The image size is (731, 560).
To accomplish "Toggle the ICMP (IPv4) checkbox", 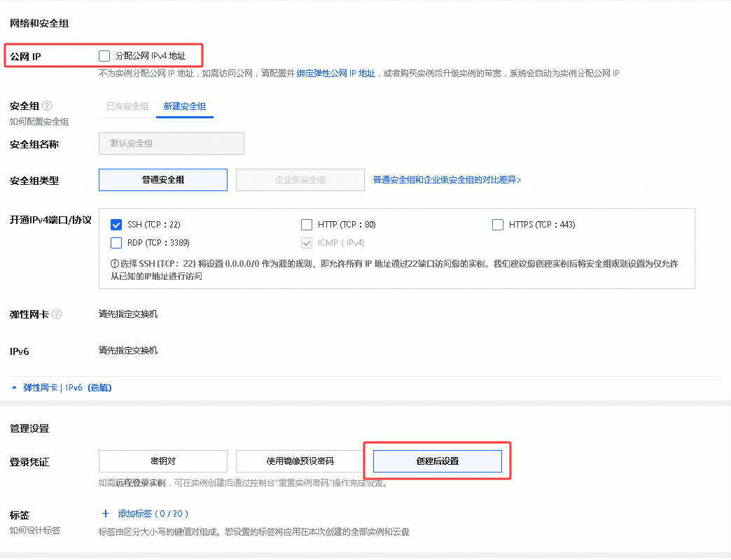I will [307, 243].
